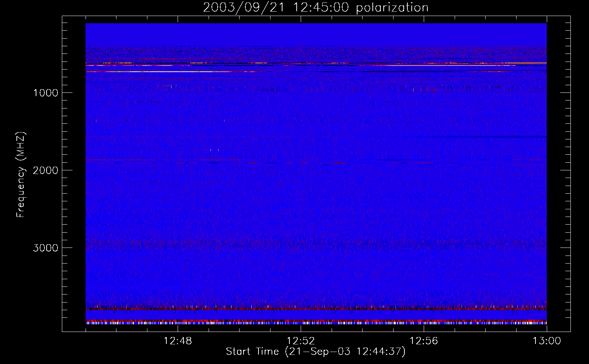Click the plot title '2003/09/21 12:45:00 polarization'
The image size is (589, 364).
tap(316, 8)
